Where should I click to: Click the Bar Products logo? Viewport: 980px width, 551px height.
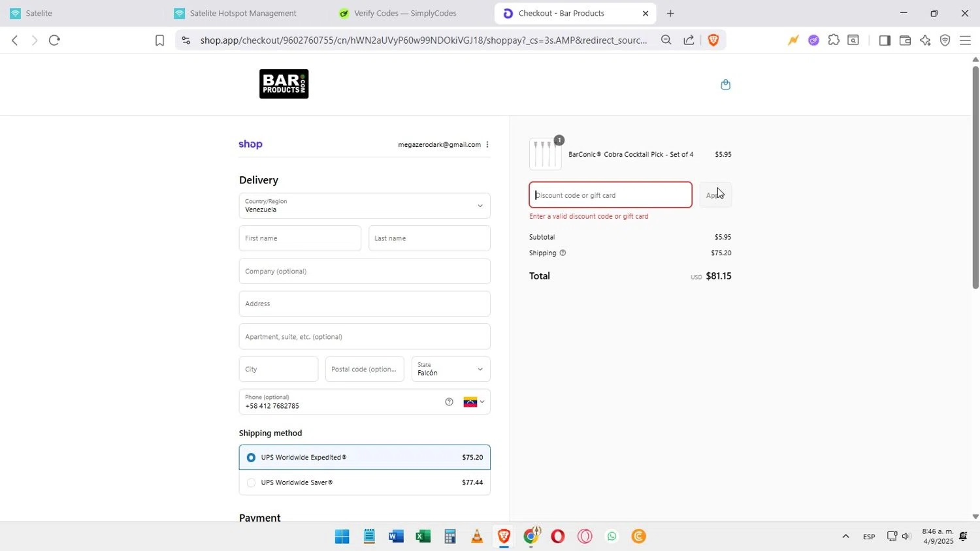tap(284, 84)
